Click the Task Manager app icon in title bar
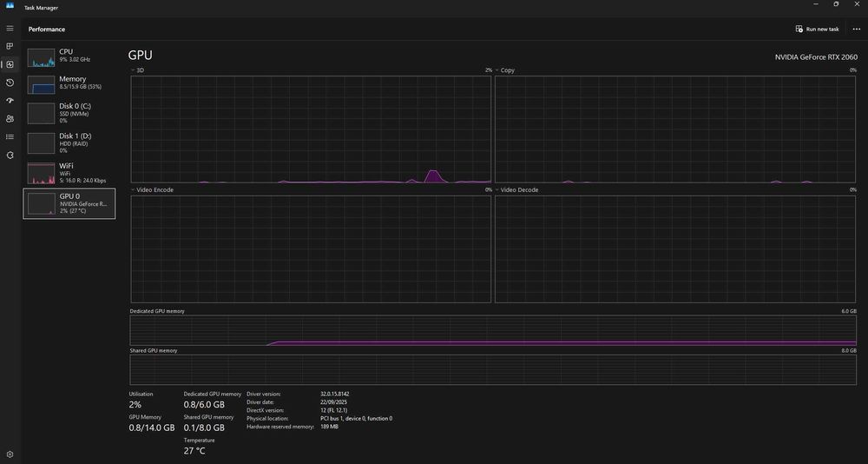This screenshot has width=868, height=464. coord(10,5)
